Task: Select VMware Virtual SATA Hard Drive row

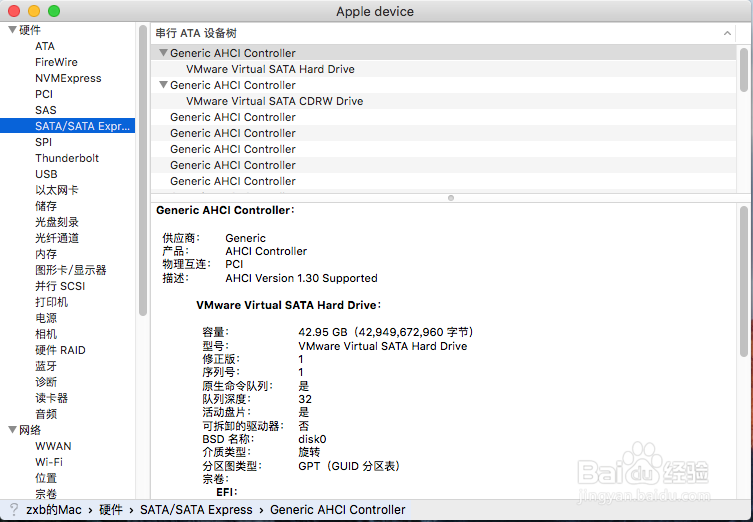Action: (x=443, y=69)
